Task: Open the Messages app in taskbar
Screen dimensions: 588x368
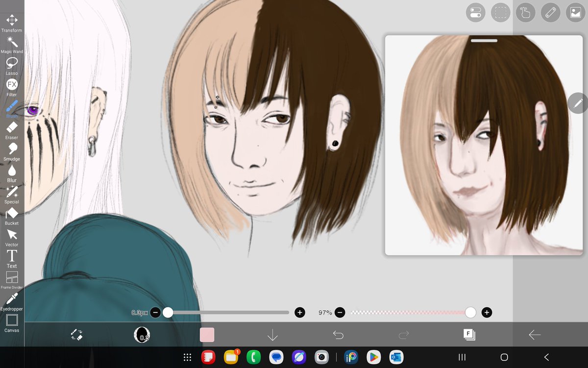Action: click(276, 357)
